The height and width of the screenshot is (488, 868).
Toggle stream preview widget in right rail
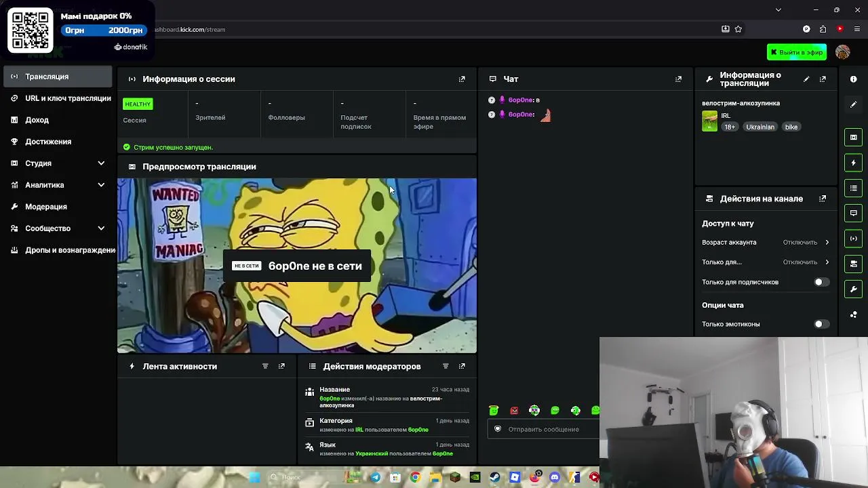(x=853, y=138)
